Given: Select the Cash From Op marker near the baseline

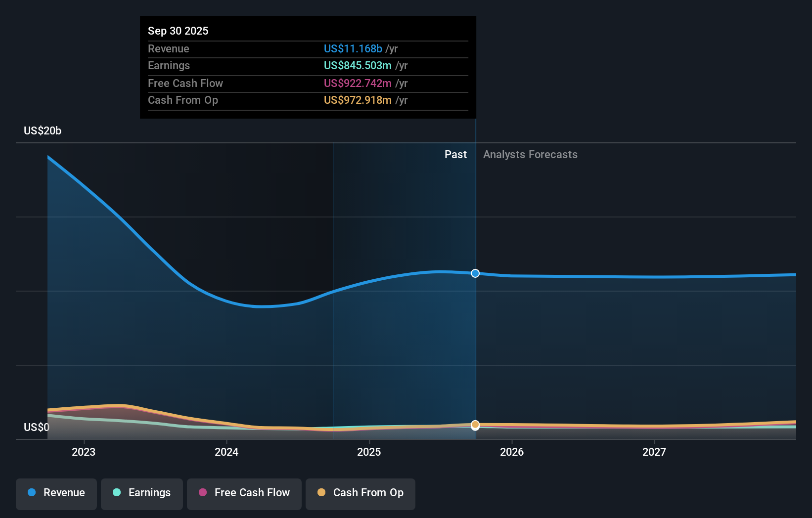Looking at the screenshot, I should (x=475, y=425).
